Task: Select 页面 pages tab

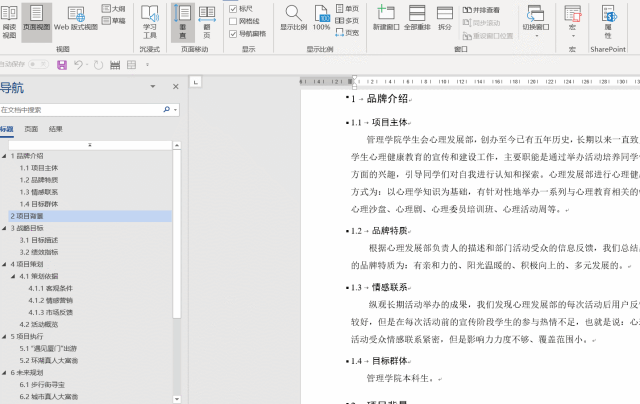Action: (31, 129)
